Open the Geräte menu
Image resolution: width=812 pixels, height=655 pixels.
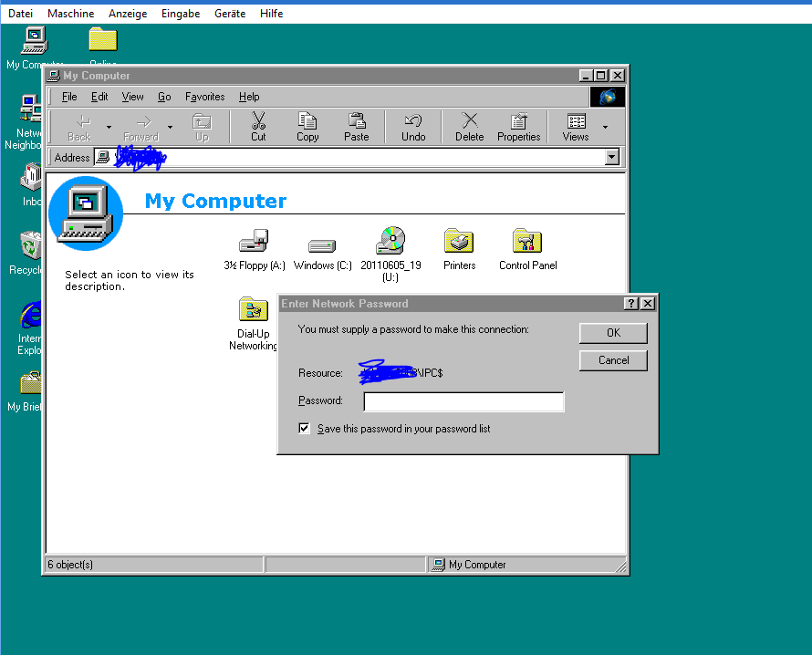pyautogui.click(x=230, y=14)
